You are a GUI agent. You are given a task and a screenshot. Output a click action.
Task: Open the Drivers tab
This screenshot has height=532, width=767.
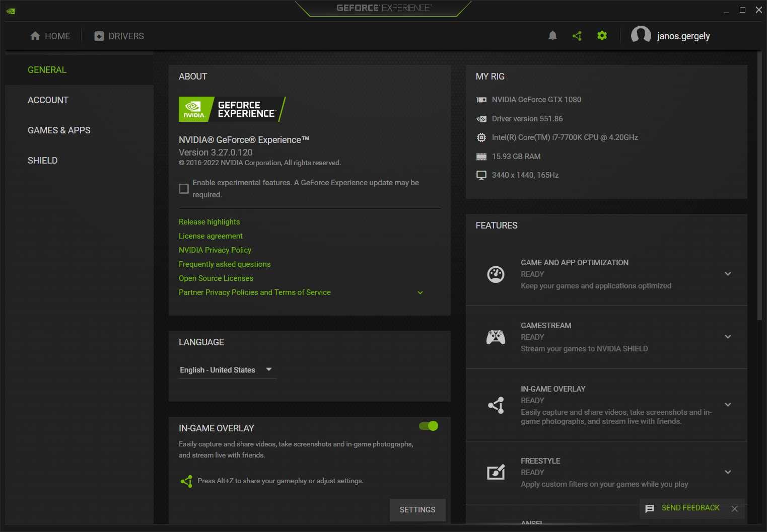(119, 36)
